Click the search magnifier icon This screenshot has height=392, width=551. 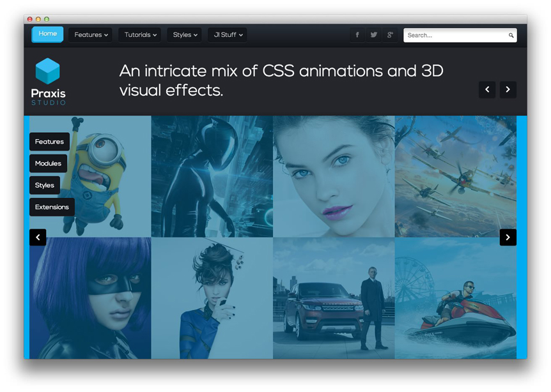click(511, 36)
